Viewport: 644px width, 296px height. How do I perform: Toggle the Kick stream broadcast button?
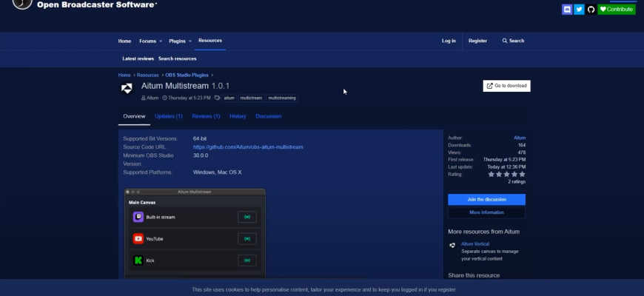pyautogui.click(x=246, y=260)
